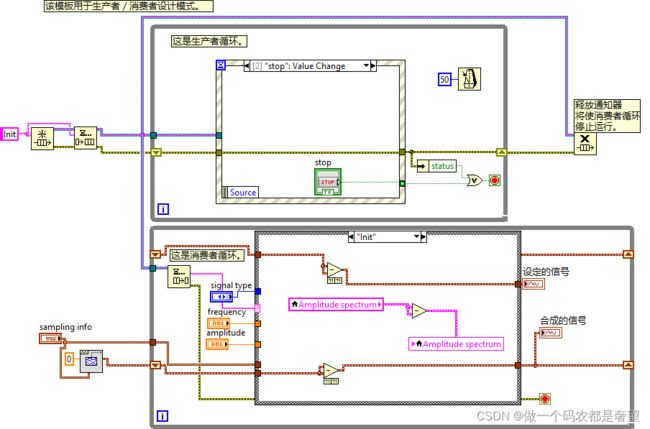Click consumer loop top-right shift register
This screenshot has height=429, width=650.
pyautogui.click(x=628, y=254)
